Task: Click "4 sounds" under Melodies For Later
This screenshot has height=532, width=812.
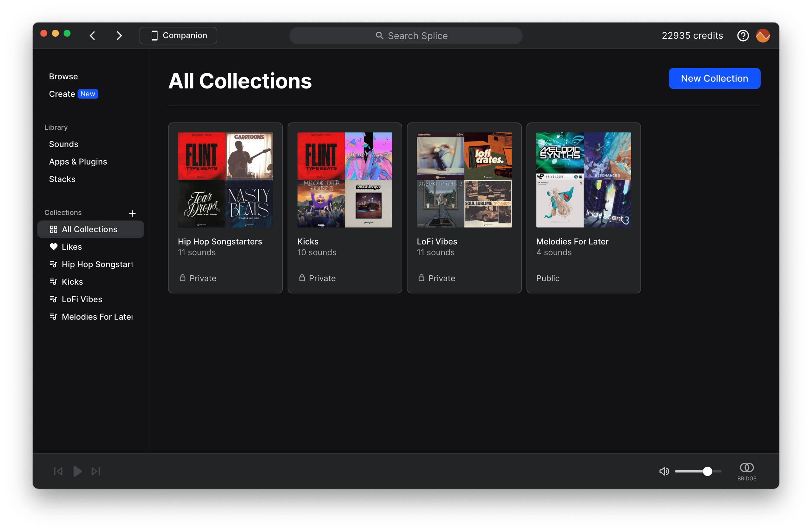Action: [x=554, y=252]
